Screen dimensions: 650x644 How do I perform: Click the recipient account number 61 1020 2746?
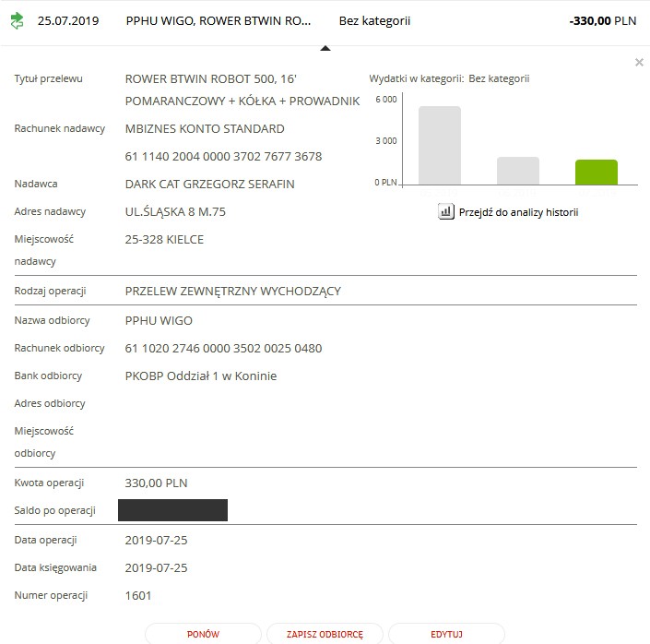pos(223,349)
